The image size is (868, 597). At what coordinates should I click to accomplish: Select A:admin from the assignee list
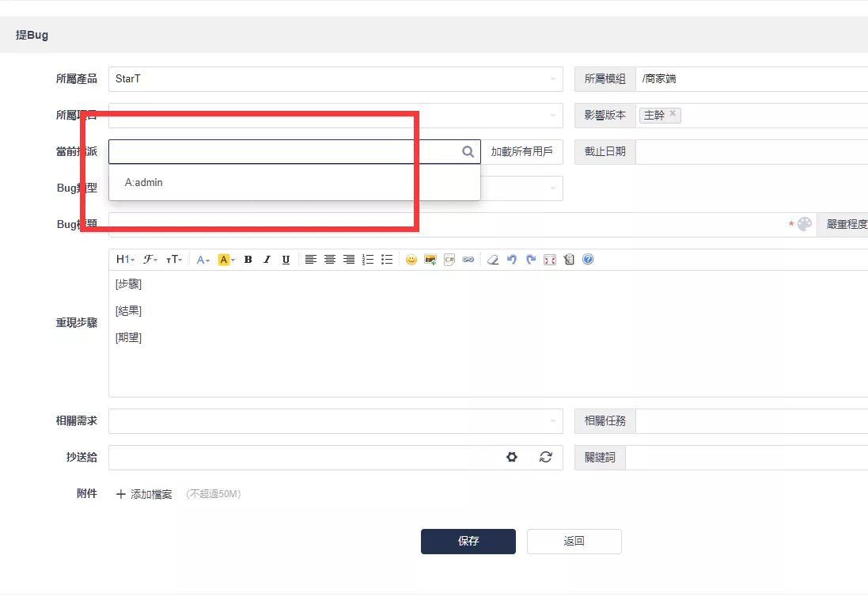click(x=294, y=182)
